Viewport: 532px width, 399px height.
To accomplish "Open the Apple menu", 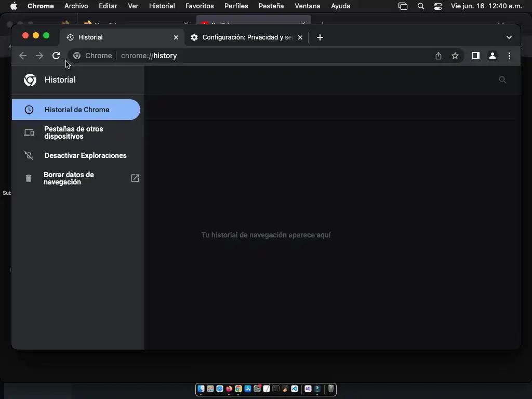I will click(14, 6).
